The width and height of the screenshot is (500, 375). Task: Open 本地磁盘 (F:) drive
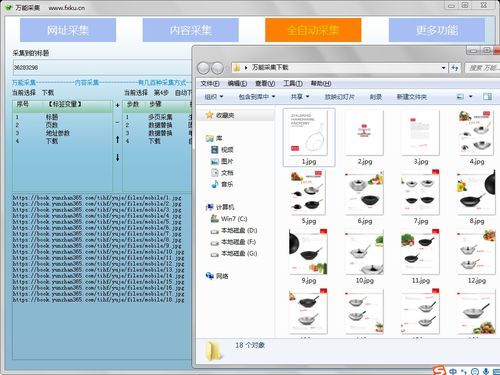tap(233, 242)
